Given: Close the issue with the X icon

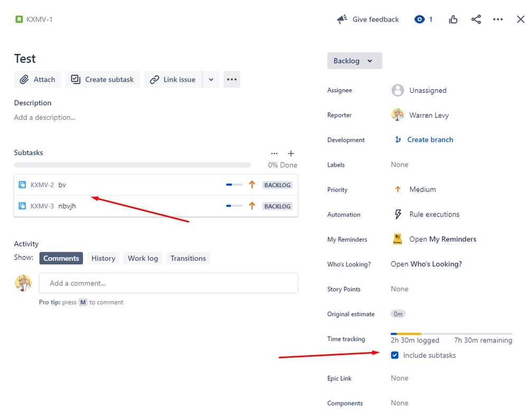Looking at the screenshot, I should coord(520,20).
